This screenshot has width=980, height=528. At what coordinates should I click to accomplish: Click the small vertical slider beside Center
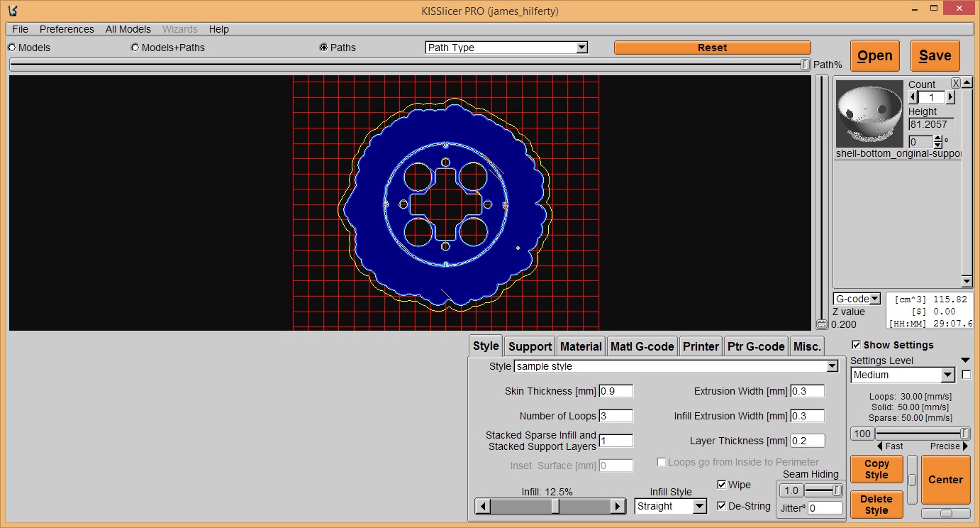click(912, 480)
